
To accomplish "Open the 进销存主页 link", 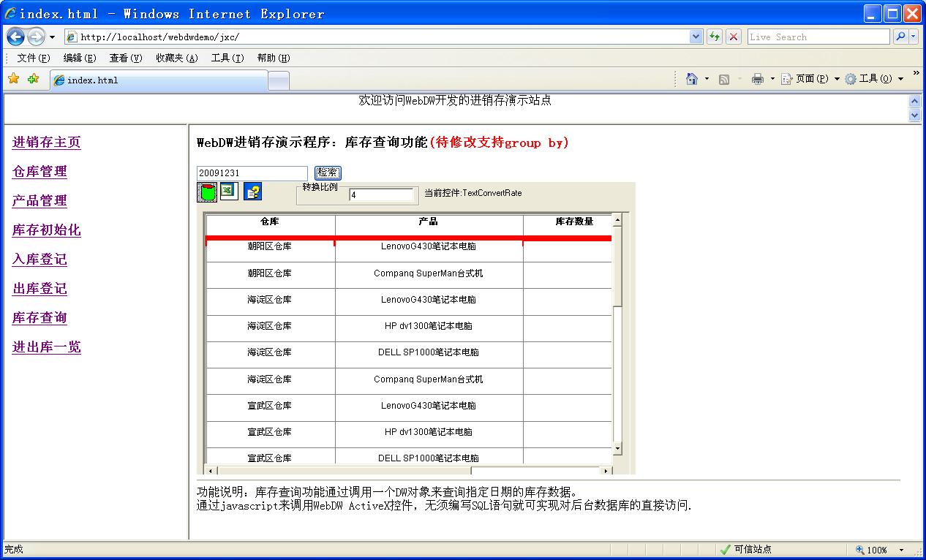I will click(x=46, y=143).
